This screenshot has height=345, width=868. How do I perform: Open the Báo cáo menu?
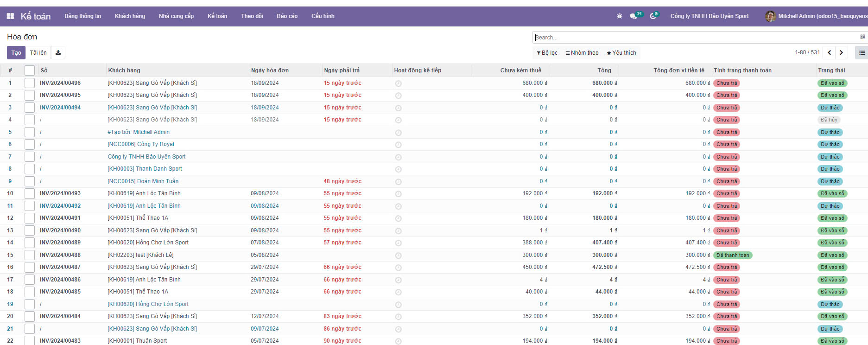click(x=287, y=16)
